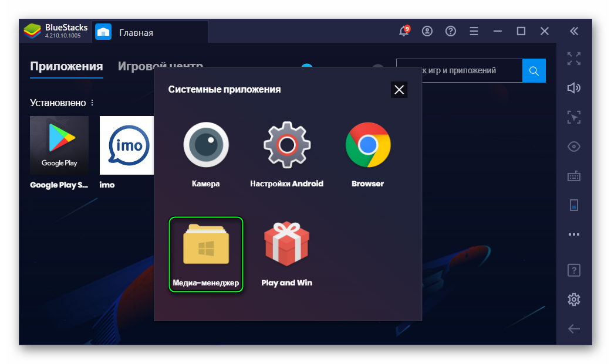Expand more options three dots in sidebar
This screenshot has height=364, width=611.
574,234
